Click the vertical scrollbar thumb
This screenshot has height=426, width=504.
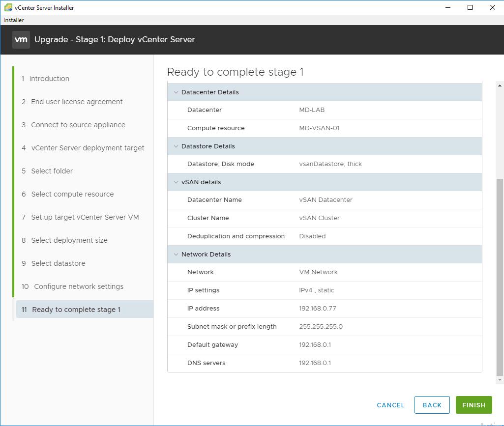tap(500, 277)
